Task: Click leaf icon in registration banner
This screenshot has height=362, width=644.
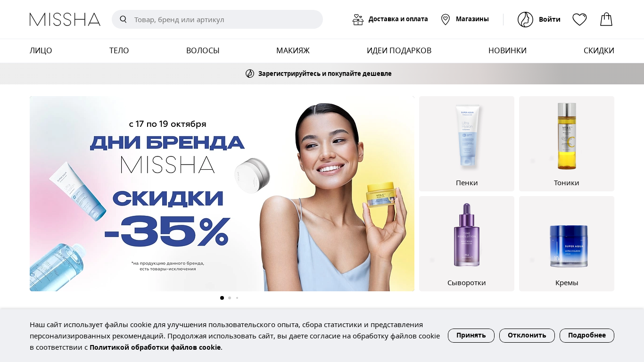Action: [250, 74]
